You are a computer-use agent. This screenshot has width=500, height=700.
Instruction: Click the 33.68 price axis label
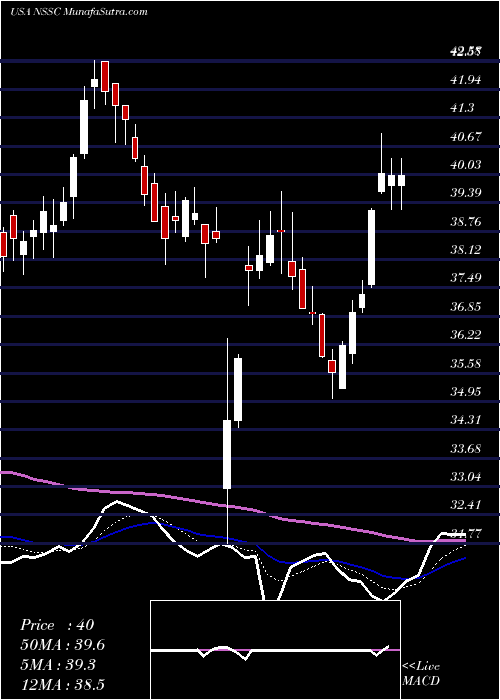(x=466, y=448)
